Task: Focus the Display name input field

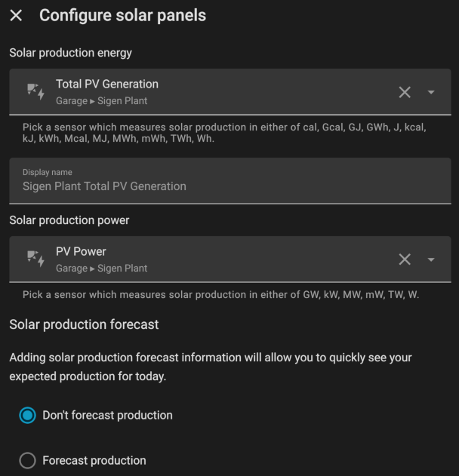Action: tap(230, 181)
